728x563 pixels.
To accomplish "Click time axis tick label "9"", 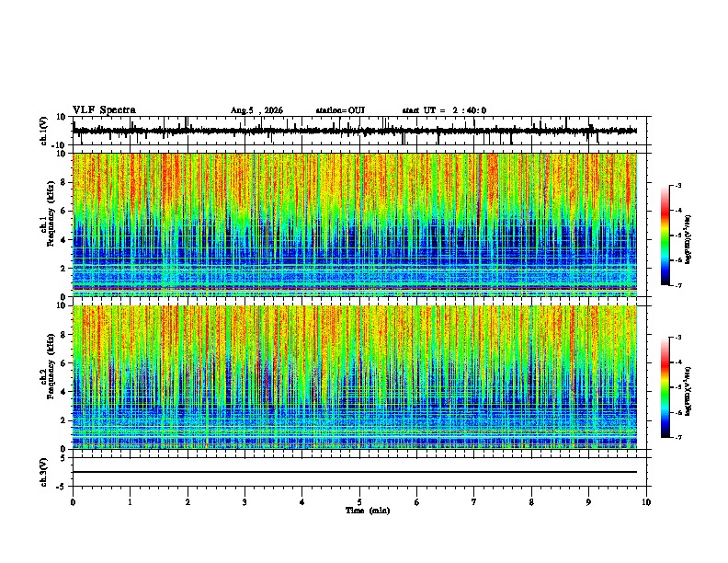I will [x=588, y=502].
